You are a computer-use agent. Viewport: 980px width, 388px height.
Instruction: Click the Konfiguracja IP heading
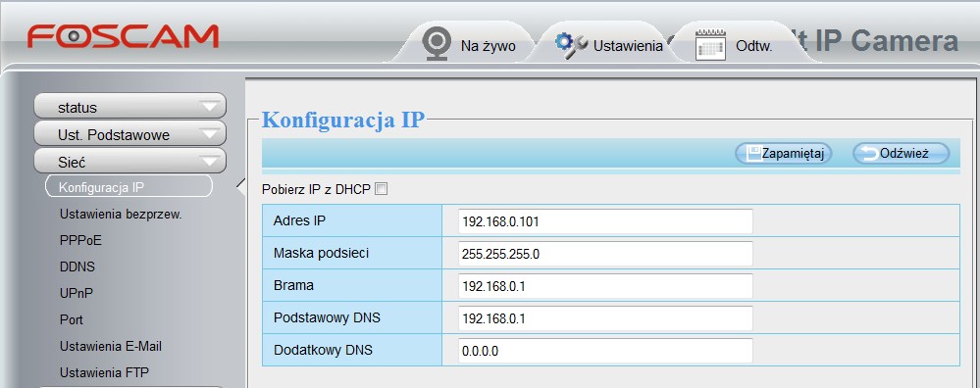[343, 120]
